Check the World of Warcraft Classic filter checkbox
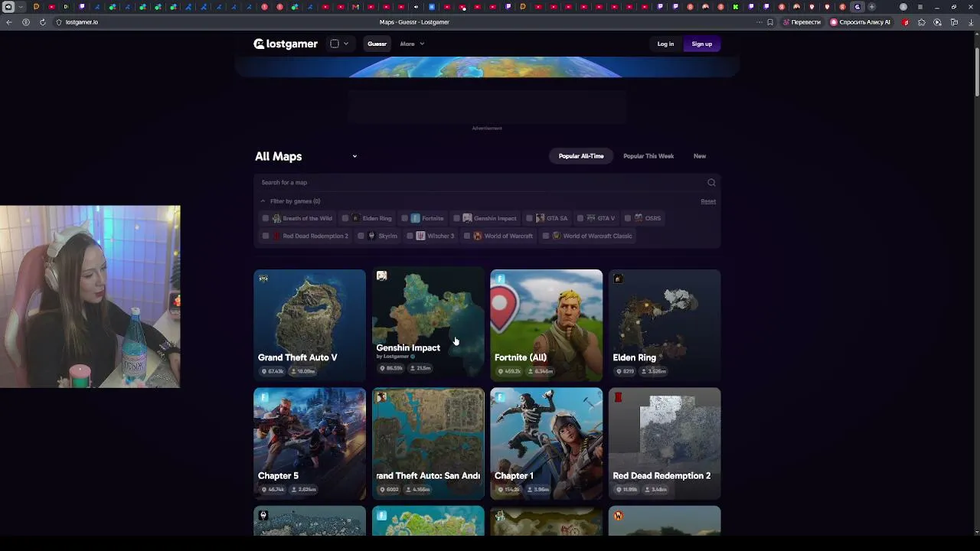The height and width of the screenshot is (551, 980). point(545,236)
